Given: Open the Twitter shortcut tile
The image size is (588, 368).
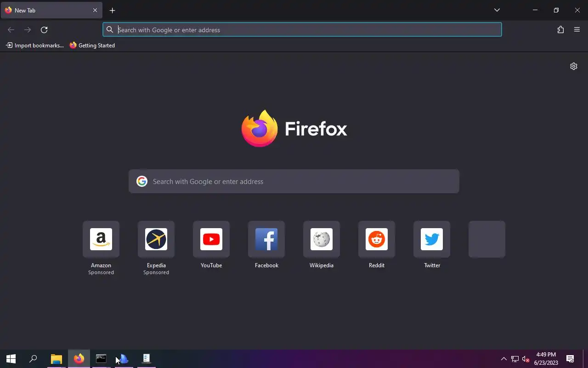Looking at the screenshot, I should click(x=432, y=239).
